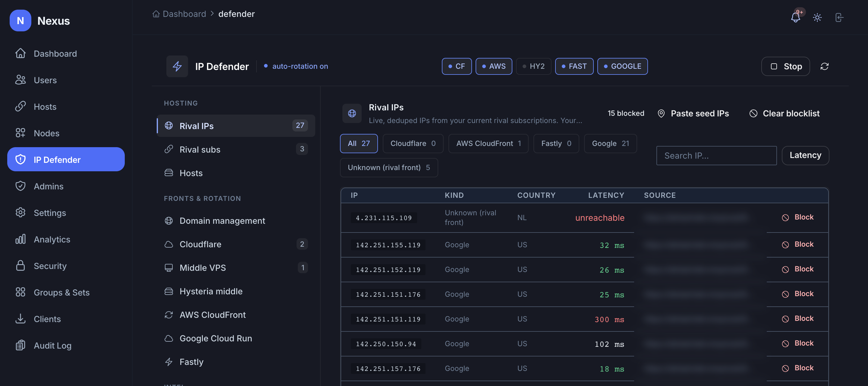Click the Dashboard breadcrumb link
This screenshot has width=868, height=386.
[x=184, y=14]
